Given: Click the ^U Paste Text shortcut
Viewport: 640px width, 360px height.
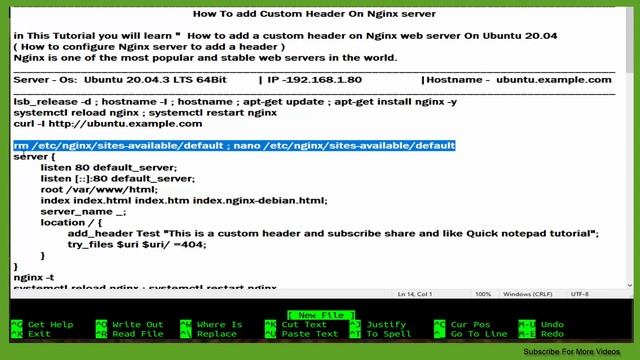Looking at the screenshot, I should tap(302, 334).
